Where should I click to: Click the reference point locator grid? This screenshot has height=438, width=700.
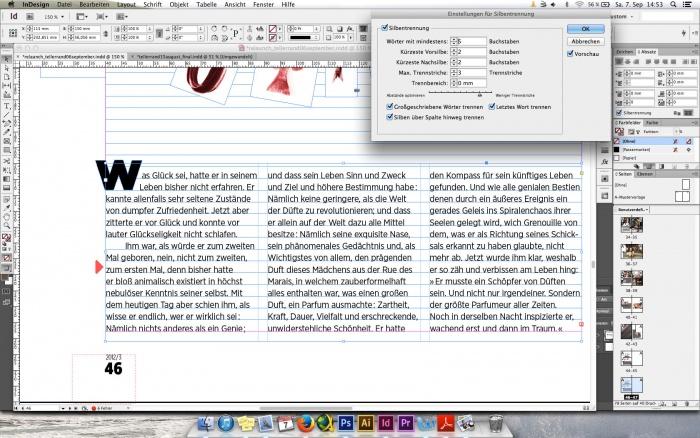pyautogui.click(x=13, y=33)
